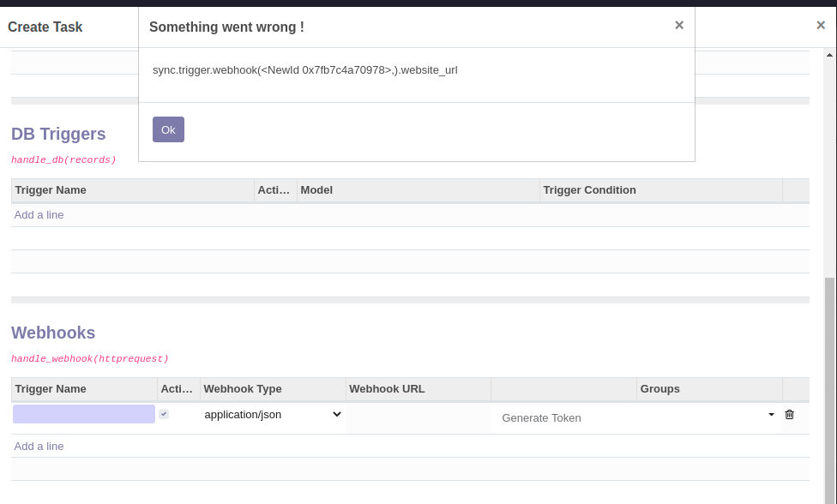This screenshot has width=837, height=504.
Task: Delete the webhook line using the trash icon
Action: (789, 414)
